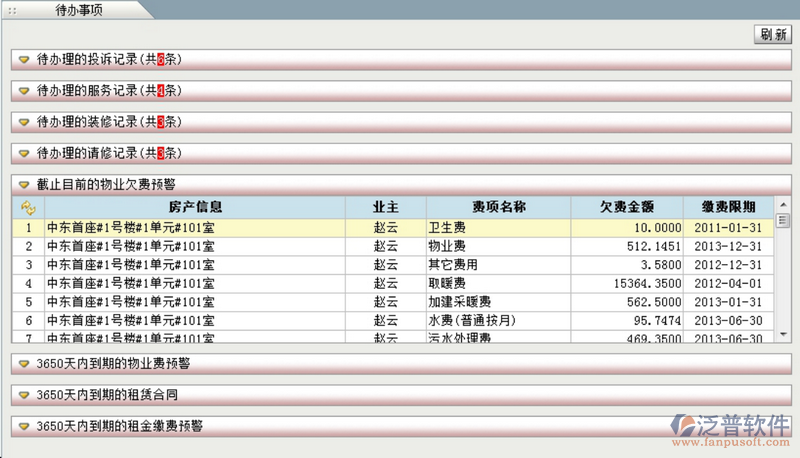
Task: Select row number 4 cell
Action: pos(29,284)
